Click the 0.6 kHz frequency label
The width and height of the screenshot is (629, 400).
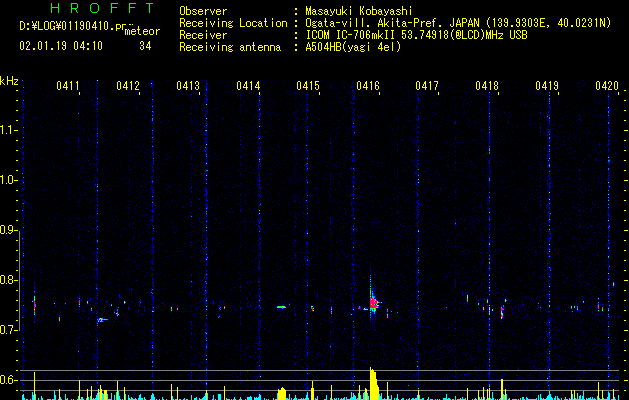(x=9, y=380)
